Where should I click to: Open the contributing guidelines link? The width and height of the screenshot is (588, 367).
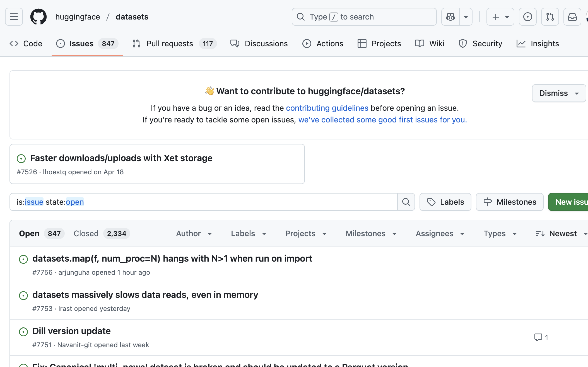pos(327,108)
